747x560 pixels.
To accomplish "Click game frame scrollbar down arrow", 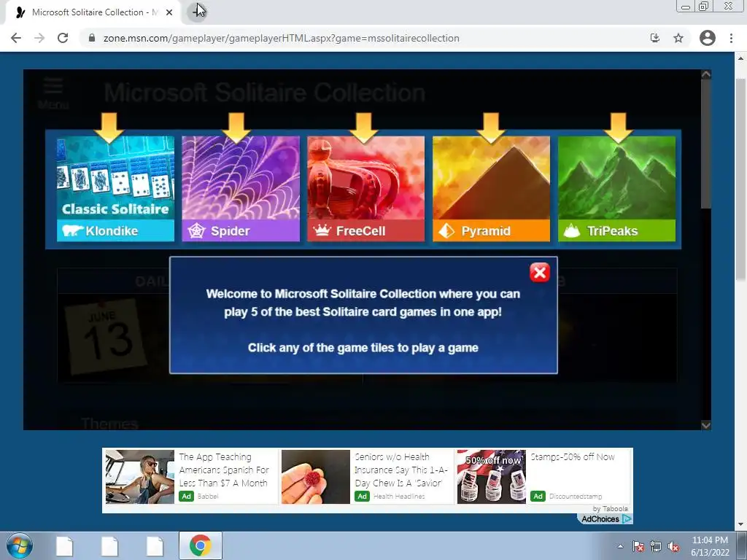I will (x=706, y=425).
